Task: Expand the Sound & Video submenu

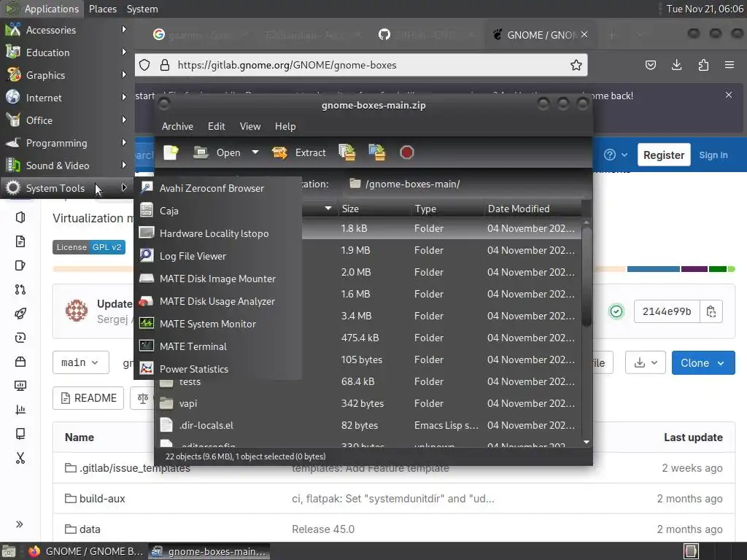Action: point(66,166)
